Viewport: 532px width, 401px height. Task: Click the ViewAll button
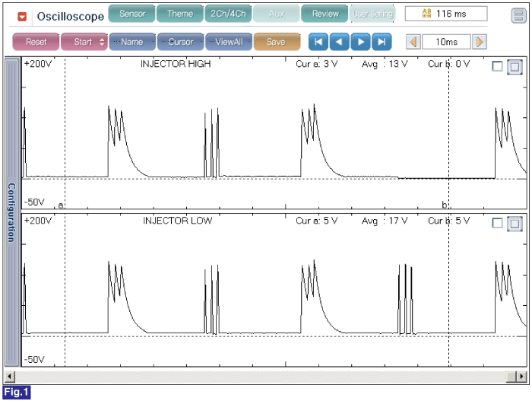(x=229, y=42)
